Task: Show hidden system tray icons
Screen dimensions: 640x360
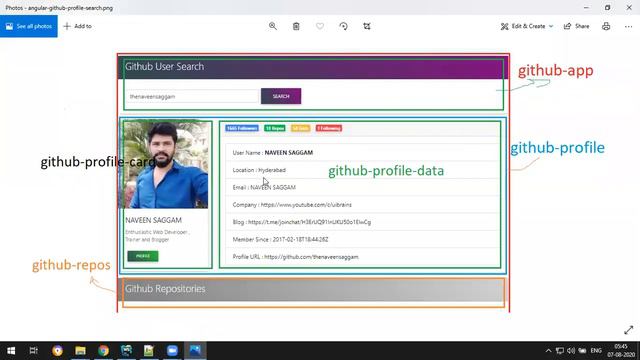Action: tap(548, 351)
